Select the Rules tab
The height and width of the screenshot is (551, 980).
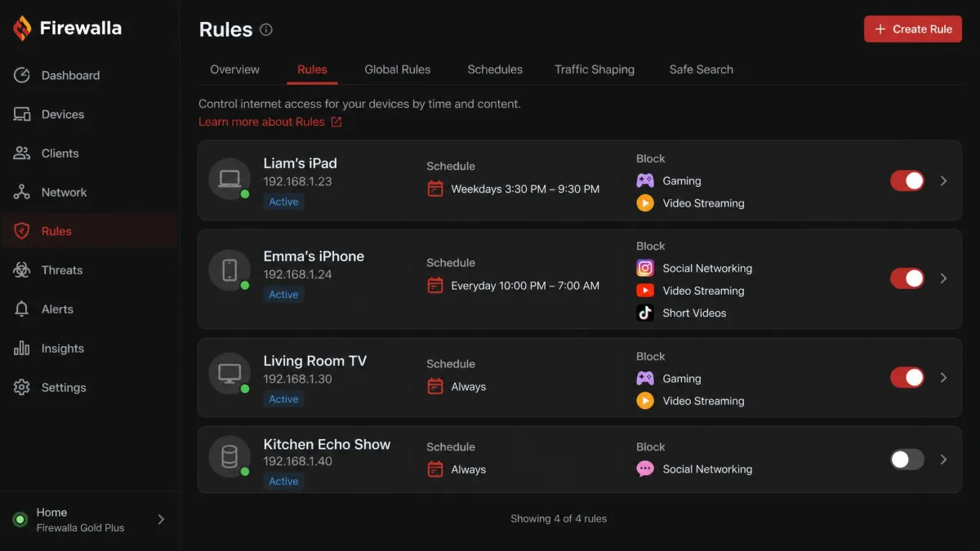click(x=312, y=69)
